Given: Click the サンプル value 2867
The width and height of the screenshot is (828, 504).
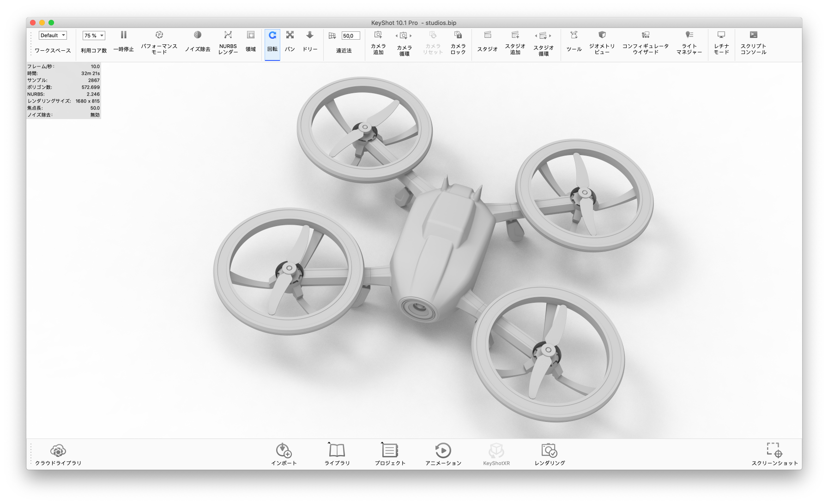Looking at the screenshot, I should pyautogui.click(x=94, y=80).
